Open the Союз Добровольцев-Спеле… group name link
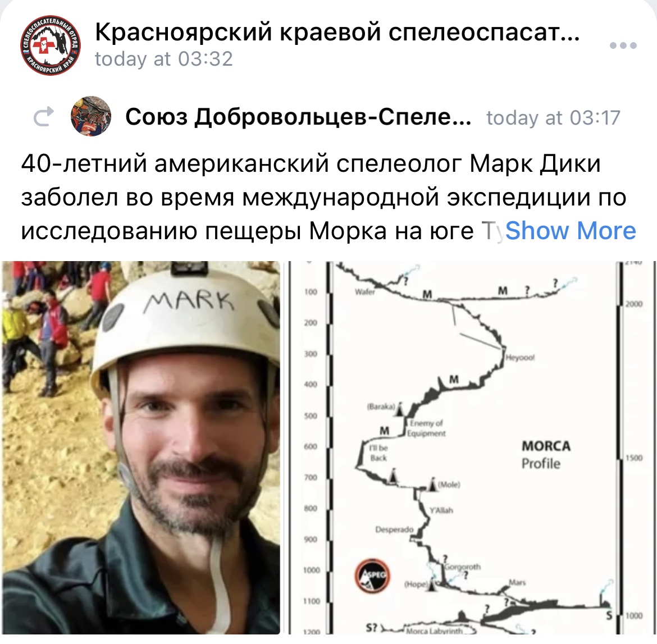This screenshot has width=657, height=644. point(298,116)
